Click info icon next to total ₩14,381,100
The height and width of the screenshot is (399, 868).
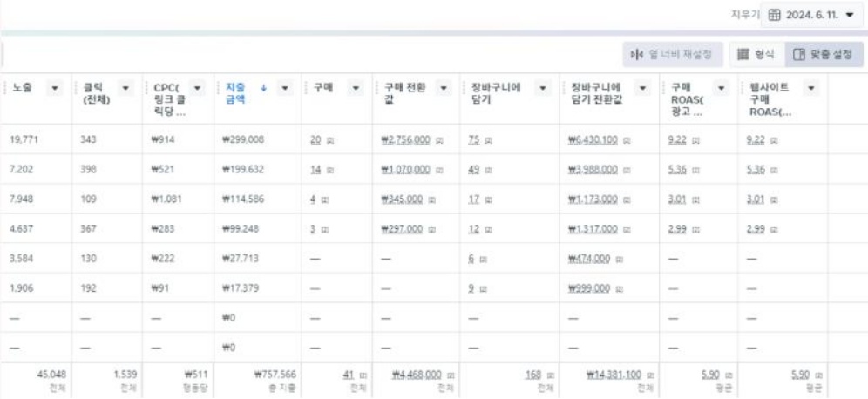click(x=650, y=375)
